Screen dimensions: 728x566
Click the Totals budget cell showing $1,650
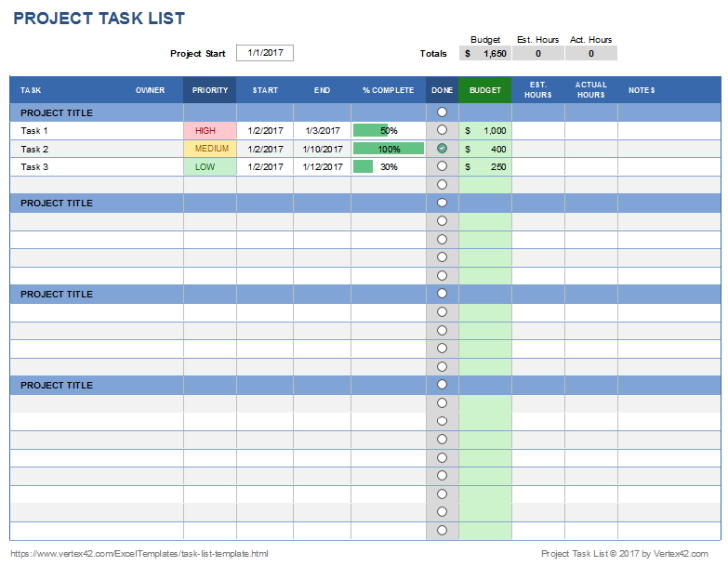tap(484, 54)
